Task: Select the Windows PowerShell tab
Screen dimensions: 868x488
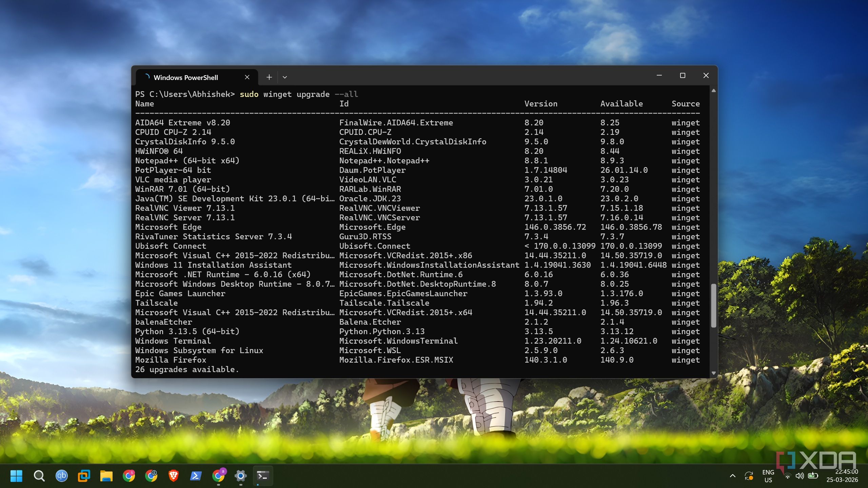Action: [197, 77]
